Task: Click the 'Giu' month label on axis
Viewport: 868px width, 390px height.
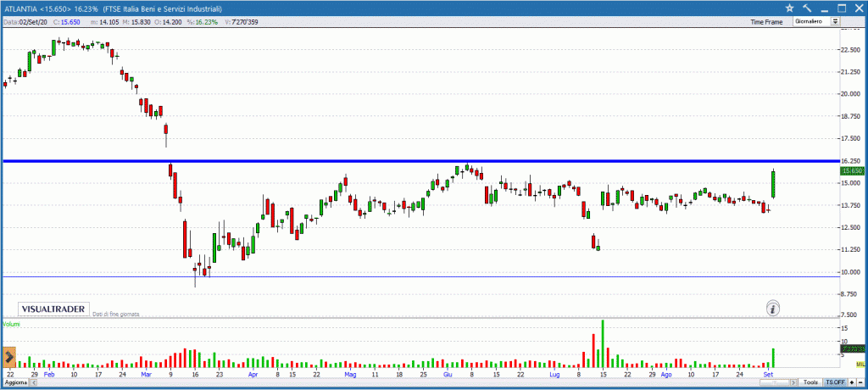Action: point(448,375)
